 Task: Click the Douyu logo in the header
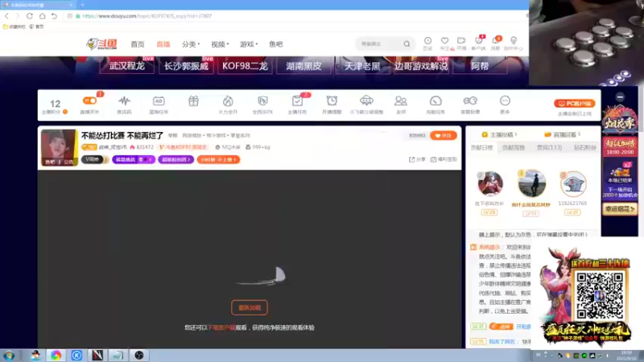pyautogui.click(x=101, y=44)
